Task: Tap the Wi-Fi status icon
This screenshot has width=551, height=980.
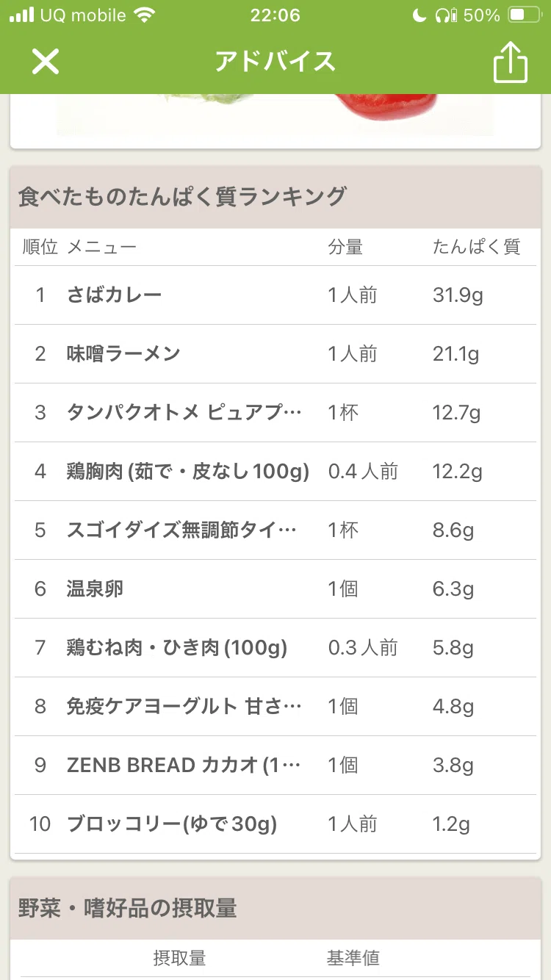Action: 145,15
